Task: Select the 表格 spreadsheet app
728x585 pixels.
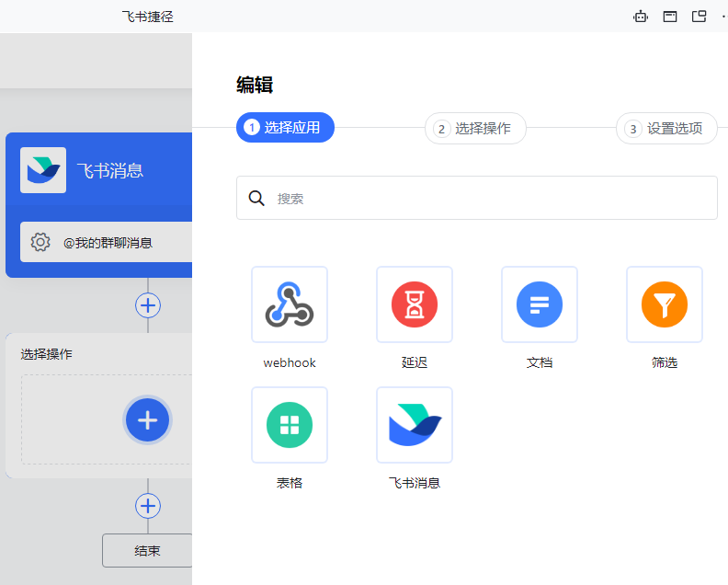Action: coord(290,425)
